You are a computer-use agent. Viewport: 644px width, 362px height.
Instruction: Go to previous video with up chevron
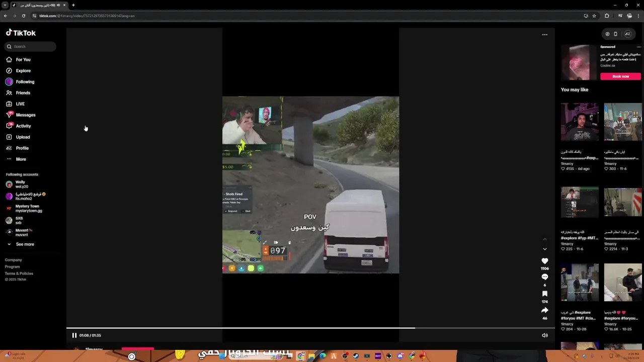point(544,239)
